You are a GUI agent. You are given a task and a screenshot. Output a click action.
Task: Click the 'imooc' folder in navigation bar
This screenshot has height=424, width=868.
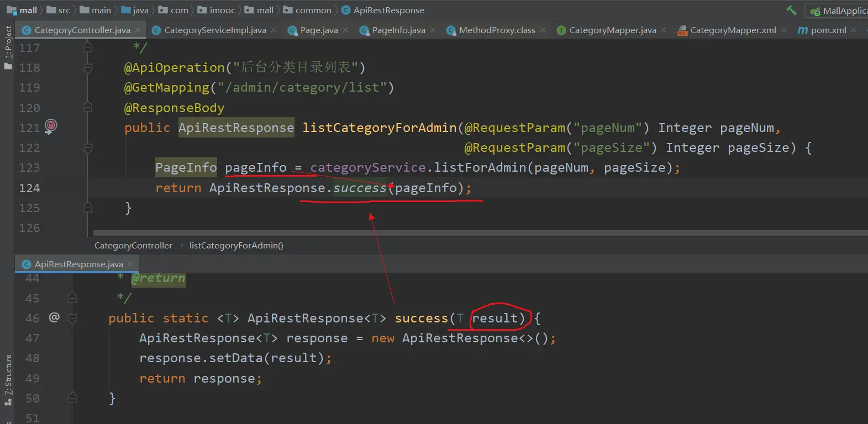click(222, 10)
